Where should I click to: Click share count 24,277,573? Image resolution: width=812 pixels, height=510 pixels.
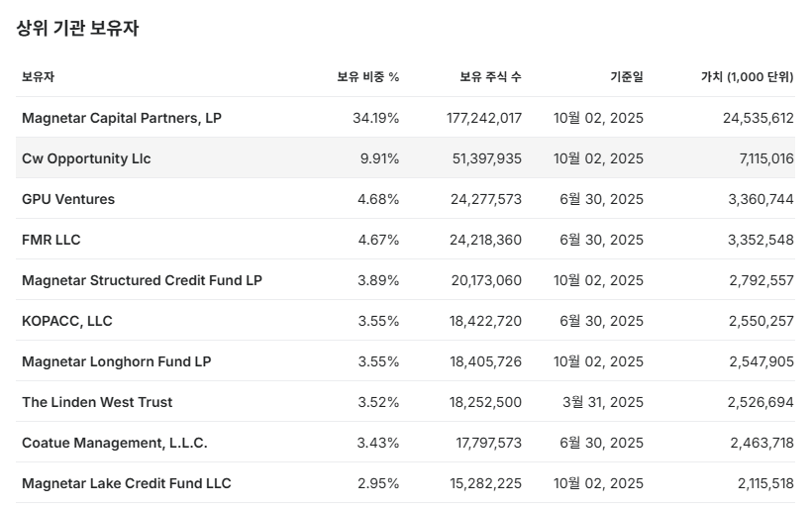(486, 199)
